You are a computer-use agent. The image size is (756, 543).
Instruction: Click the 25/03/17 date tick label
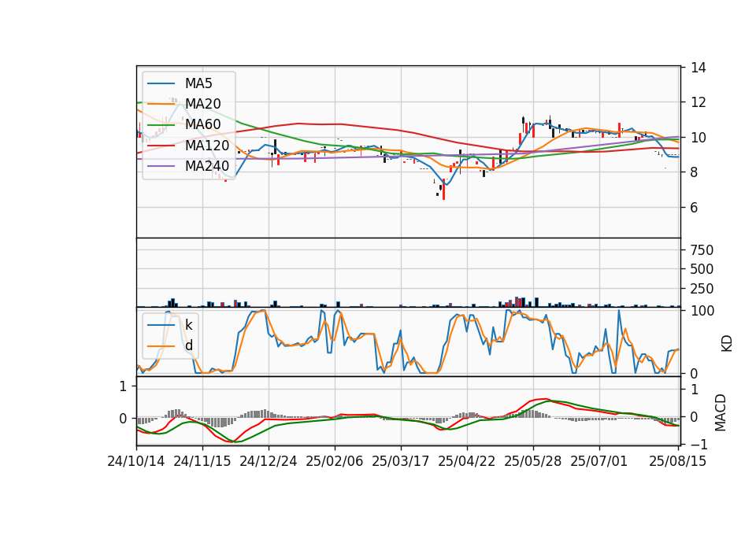pyautogui.click(x=400, y=461)
